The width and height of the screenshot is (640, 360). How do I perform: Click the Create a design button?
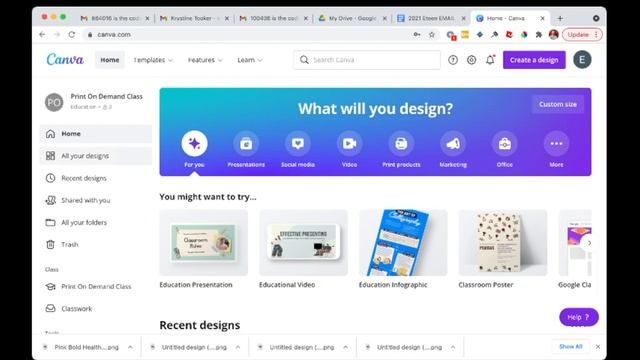534,60
